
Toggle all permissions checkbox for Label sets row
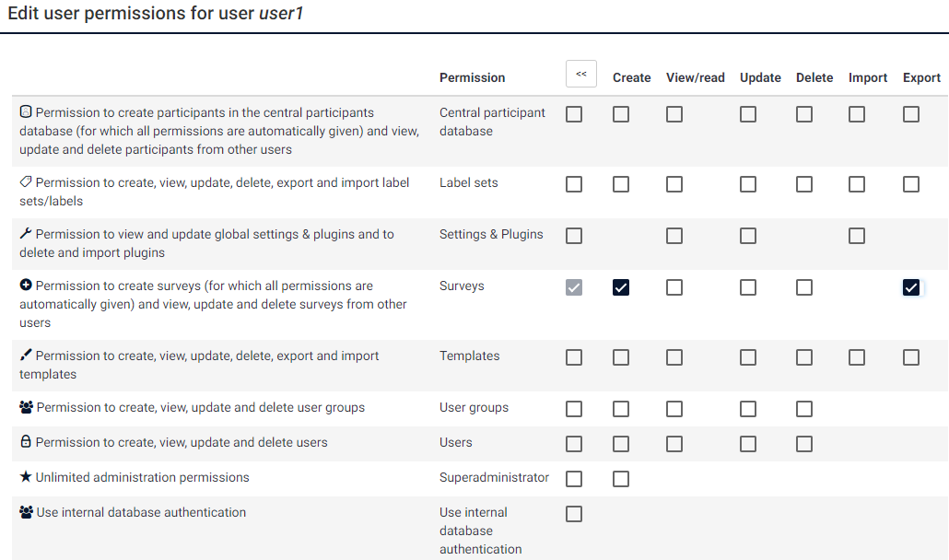pos(574,184)
